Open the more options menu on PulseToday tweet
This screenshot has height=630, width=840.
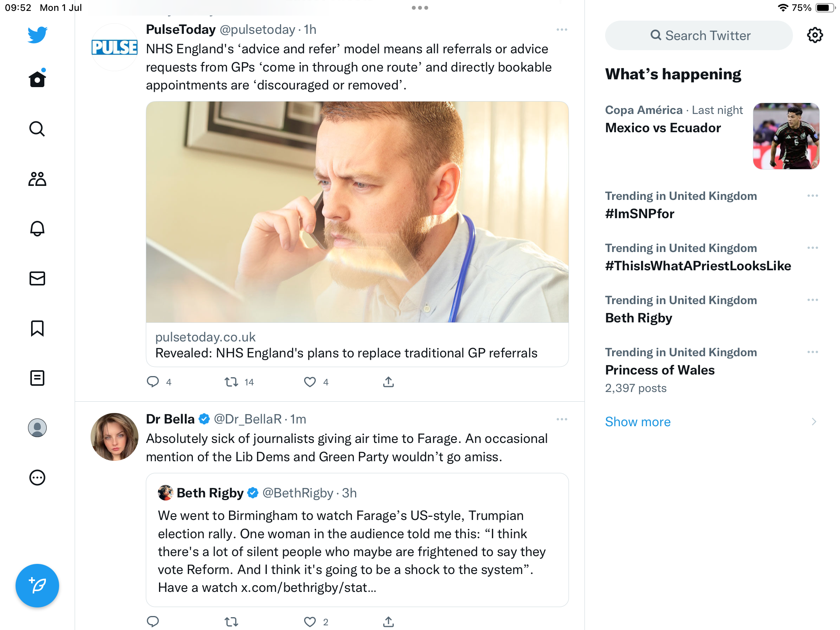(x=562, y=30)
